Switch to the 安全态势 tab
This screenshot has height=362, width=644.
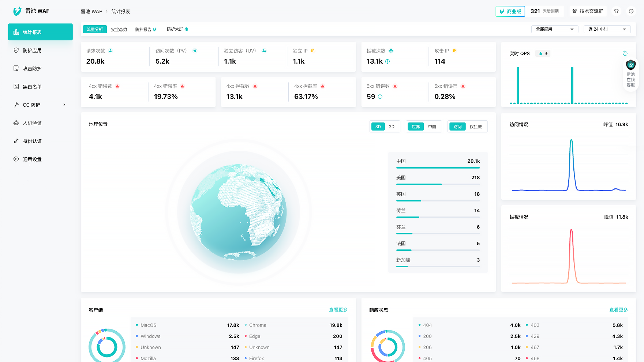tap(119, 30)
